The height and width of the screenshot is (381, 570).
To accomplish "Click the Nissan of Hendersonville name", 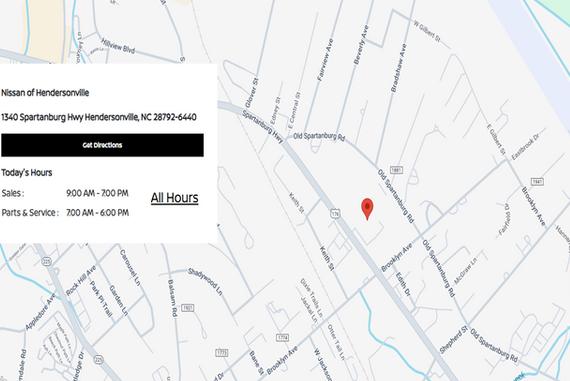I will pos(45,93).
